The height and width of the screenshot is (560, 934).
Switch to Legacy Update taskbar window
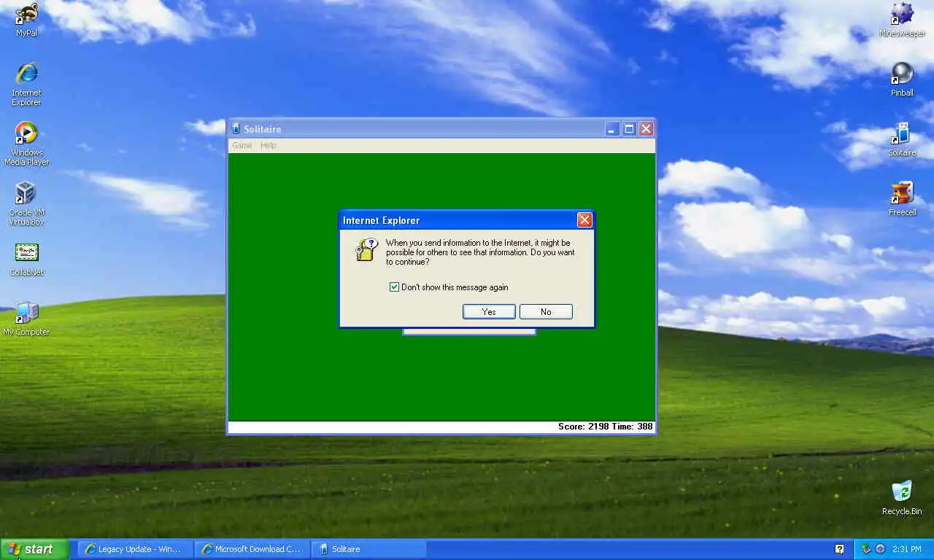pos(136,549)
